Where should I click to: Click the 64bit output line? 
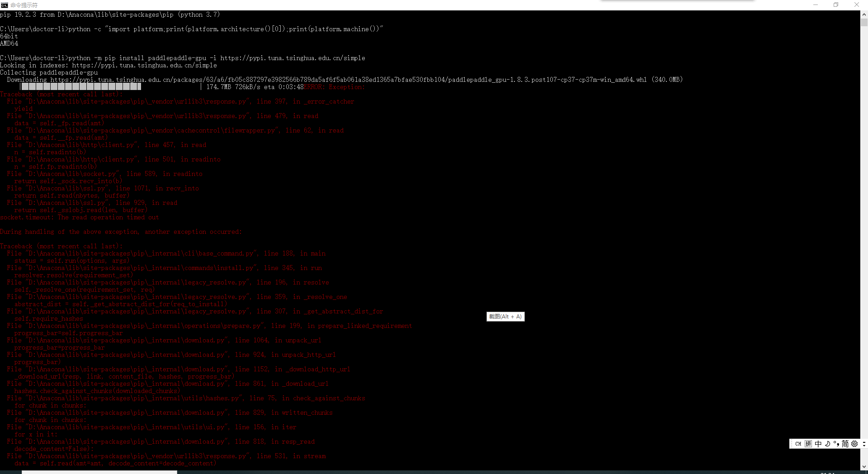9,36
